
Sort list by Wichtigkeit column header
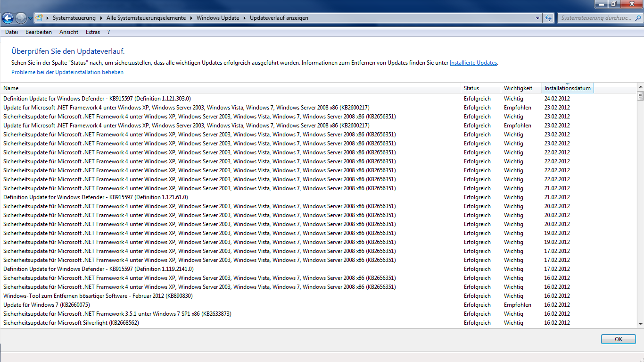click(521, 88)
